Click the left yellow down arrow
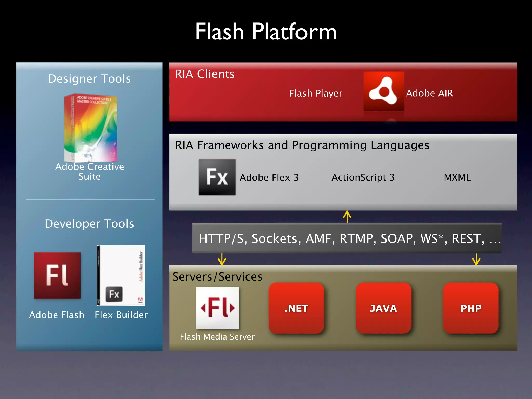 click(222, 260)
